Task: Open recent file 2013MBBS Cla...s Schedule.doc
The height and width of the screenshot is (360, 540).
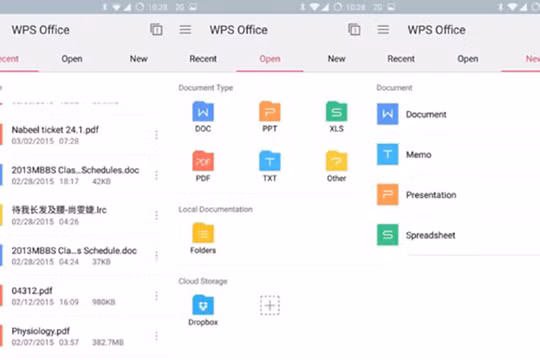Action: 79,256
